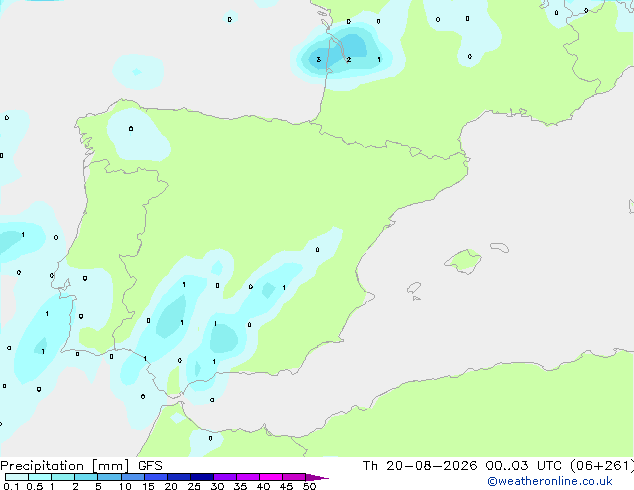
Task: Click the "40" legend label
Action: coord(263,486)
